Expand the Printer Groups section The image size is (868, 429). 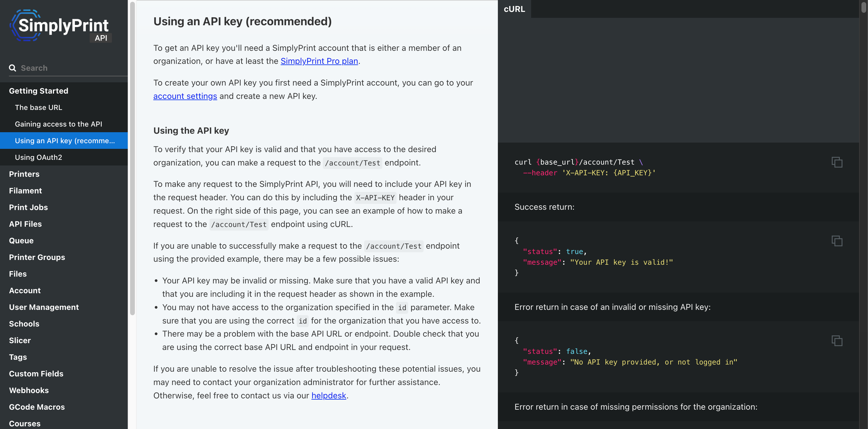pyautogui.click(x=64, y=257)
